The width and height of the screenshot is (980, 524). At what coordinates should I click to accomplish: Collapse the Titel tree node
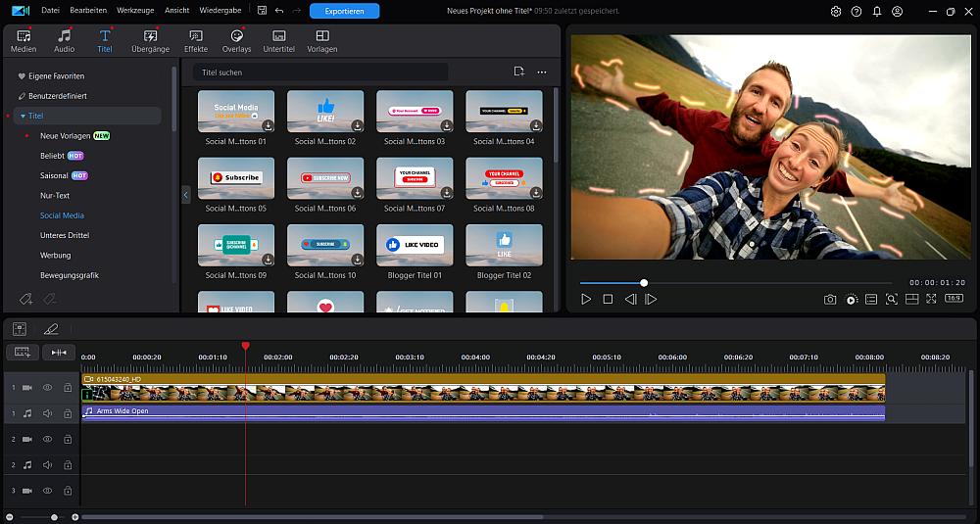click(24, 117)
